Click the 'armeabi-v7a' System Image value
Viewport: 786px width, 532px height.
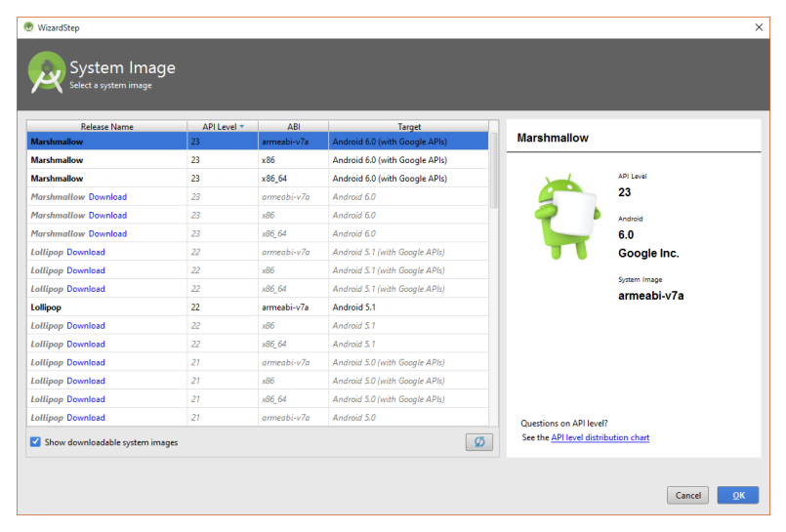coord(650,296)
